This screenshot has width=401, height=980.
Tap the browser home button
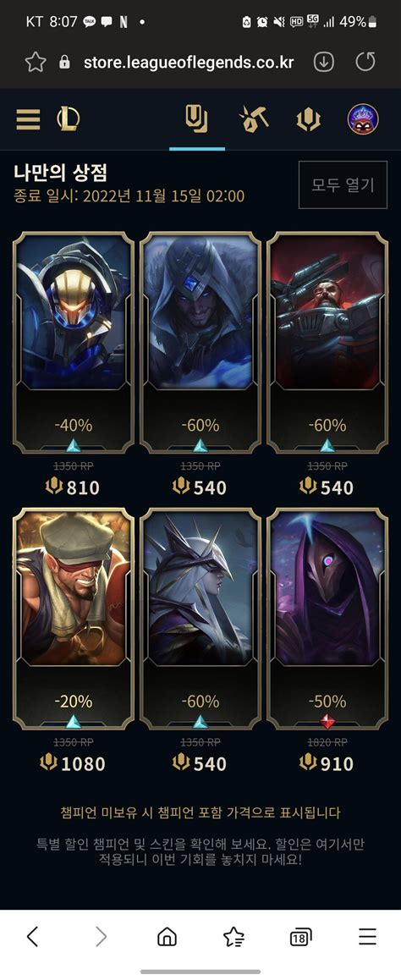pos(167,936)
